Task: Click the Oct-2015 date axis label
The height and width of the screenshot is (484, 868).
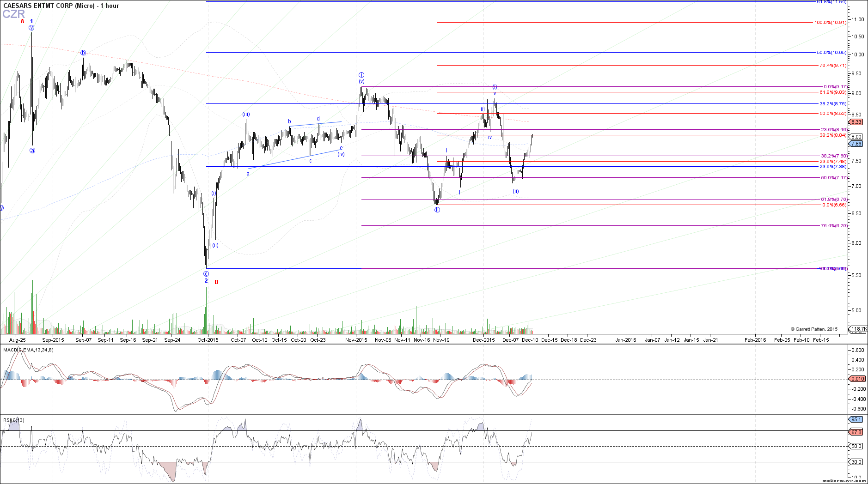Action: tap(208, 340)
